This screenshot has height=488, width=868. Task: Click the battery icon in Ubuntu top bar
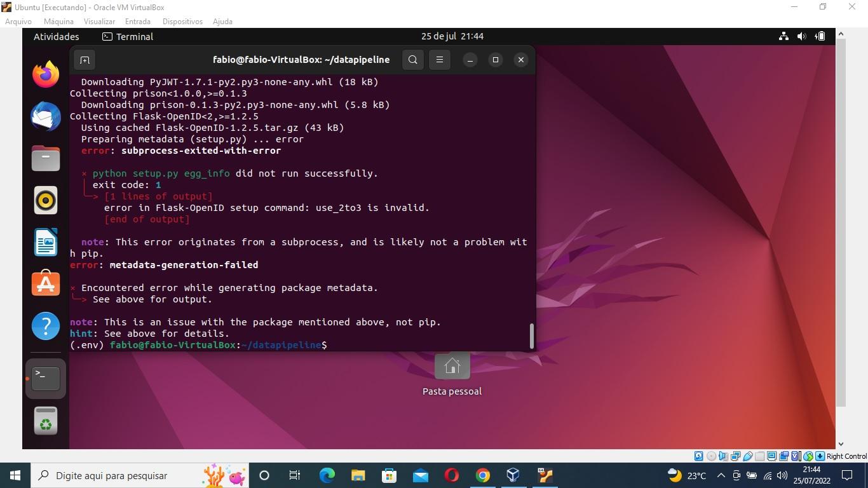(x=820, y=36)
